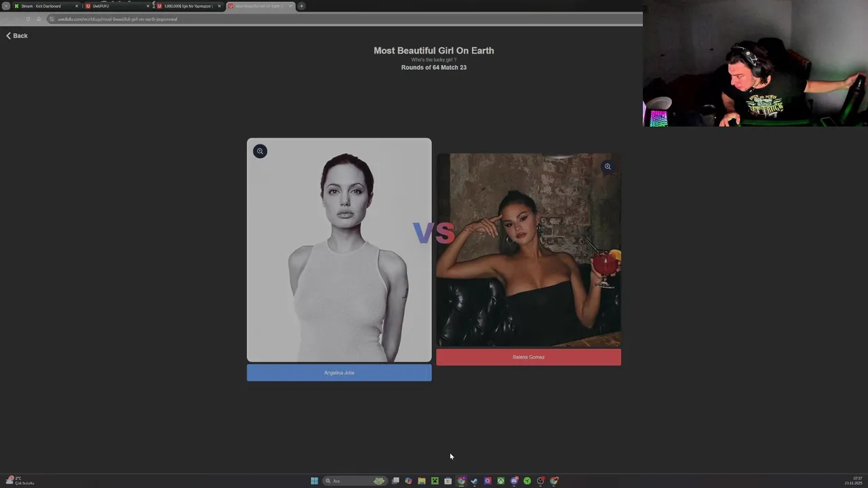Launch Copilot from the taskbar
This screenshot has height=488, width=868.
click(x=408, y=481)
